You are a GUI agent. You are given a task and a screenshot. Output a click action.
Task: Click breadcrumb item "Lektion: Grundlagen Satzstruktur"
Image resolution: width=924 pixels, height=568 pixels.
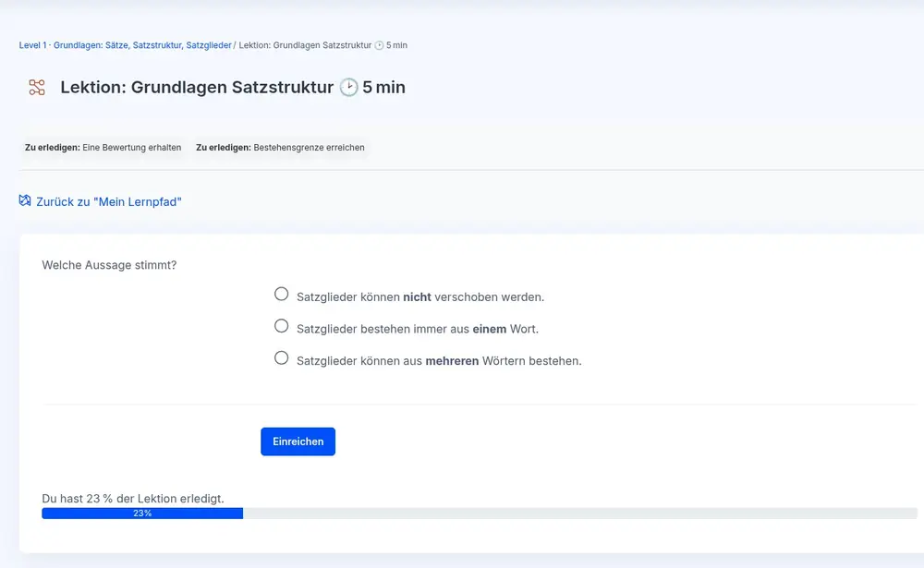pos(305,45)
